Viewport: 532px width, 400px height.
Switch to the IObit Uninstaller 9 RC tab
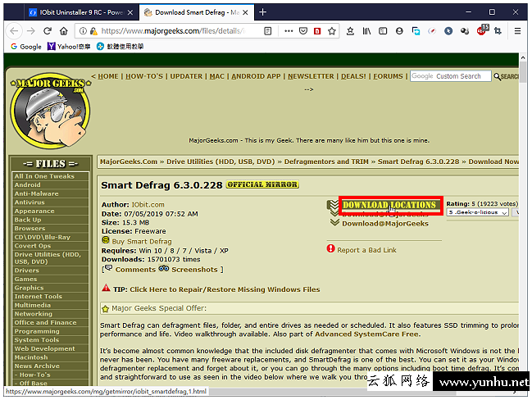tap(81, 12)
